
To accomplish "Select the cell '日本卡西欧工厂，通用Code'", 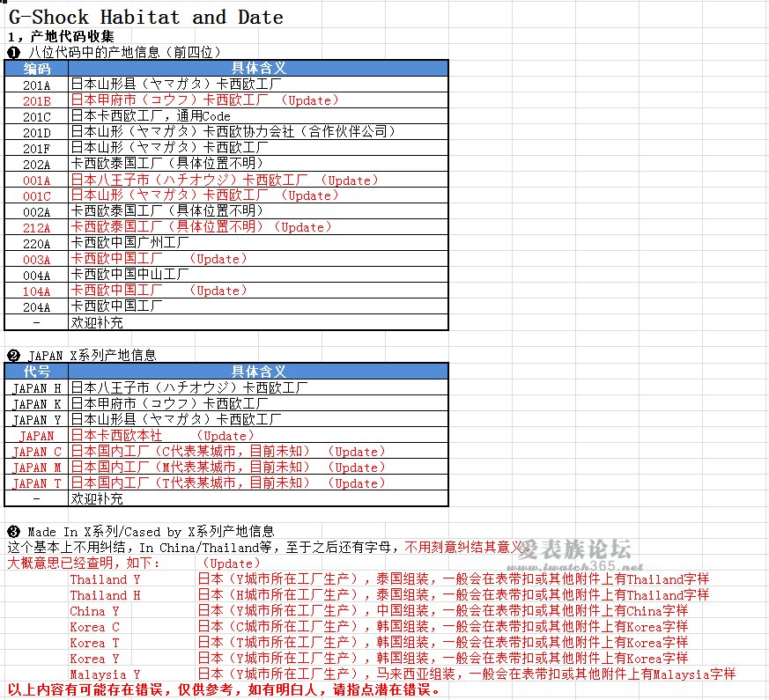I will 258,116.
